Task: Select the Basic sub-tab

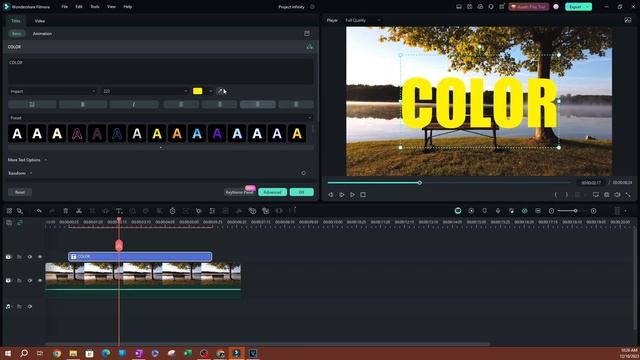Action: [16, 33]
